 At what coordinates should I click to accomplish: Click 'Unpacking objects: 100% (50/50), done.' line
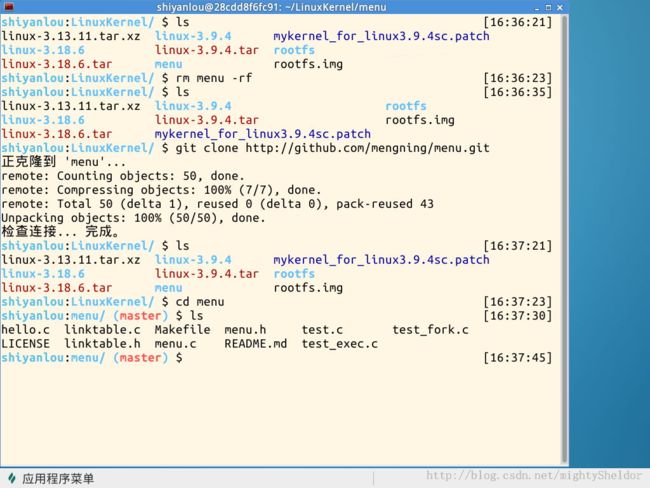[x=133, y=218]
